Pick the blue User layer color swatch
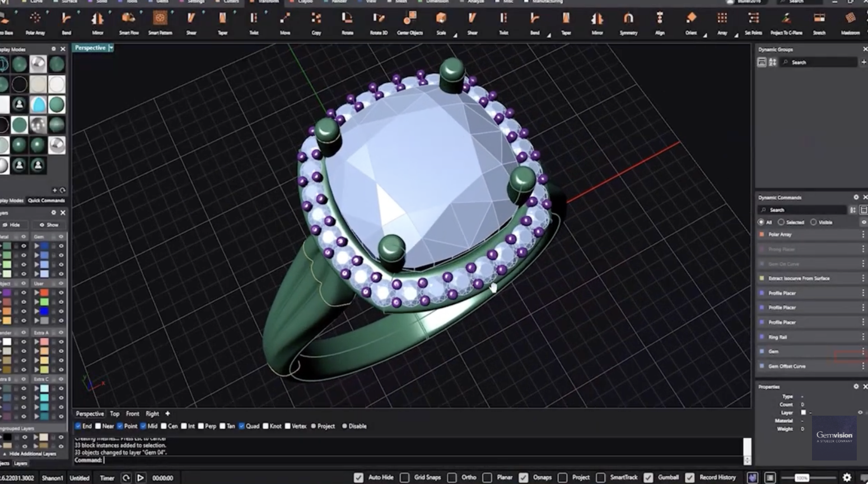This screenshot has width=868, height=484. (44, 311)
